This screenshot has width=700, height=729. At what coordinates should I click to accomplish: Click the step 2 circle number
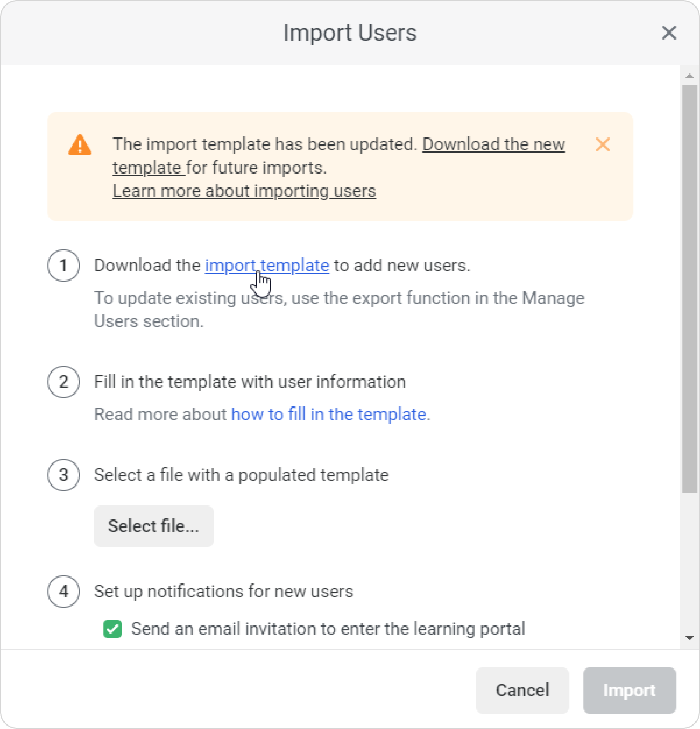pyautogui.click(x=63, y=382)
